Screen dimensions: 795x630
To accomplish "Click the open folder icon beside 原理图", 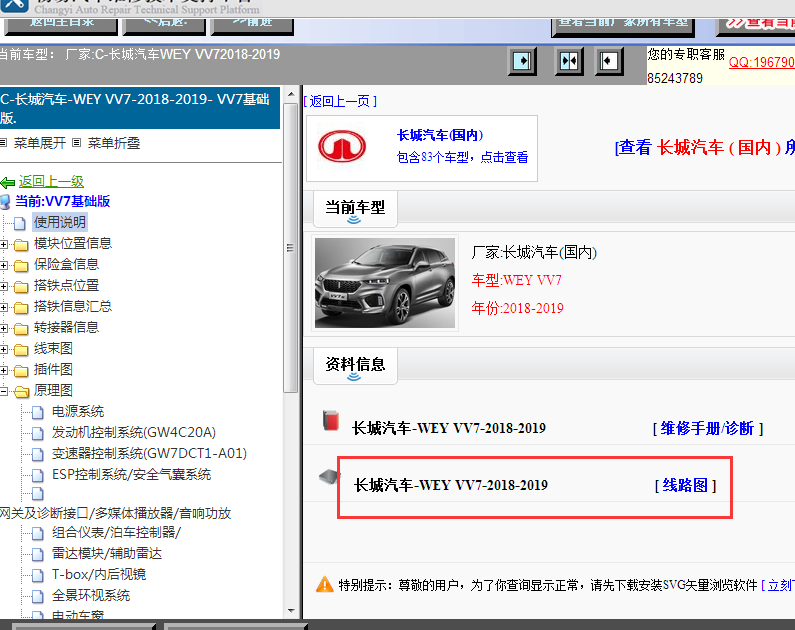I will tap(21, 392).
